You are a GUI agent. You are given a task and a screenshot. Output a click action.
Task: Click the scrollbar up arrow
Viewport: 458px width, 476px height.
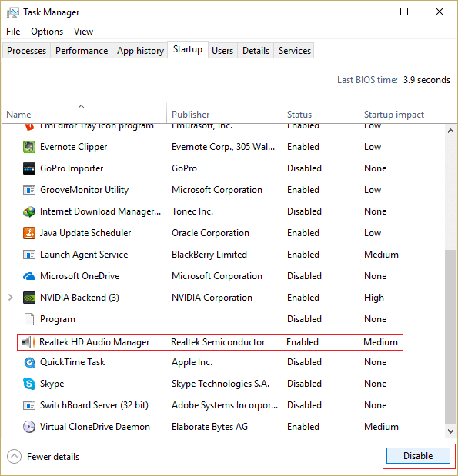coord(451,131)
